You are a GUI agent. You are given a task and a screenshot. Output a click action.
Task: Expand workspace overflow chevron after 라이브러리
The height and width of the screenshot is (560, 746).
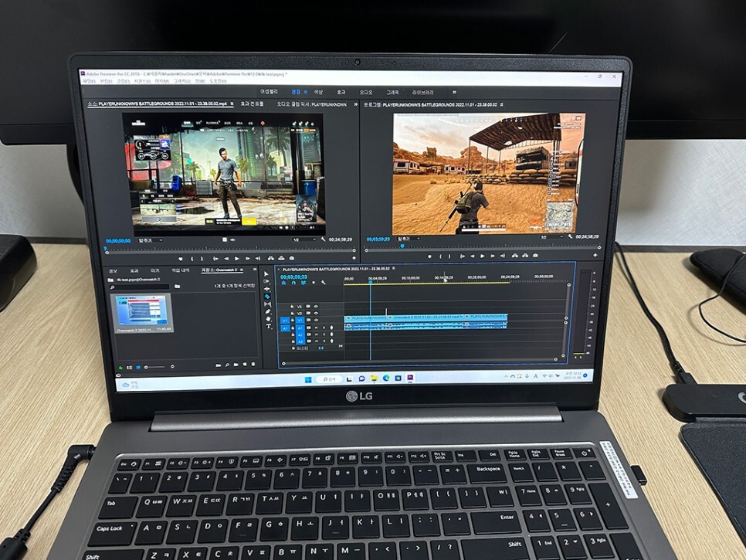454,92
